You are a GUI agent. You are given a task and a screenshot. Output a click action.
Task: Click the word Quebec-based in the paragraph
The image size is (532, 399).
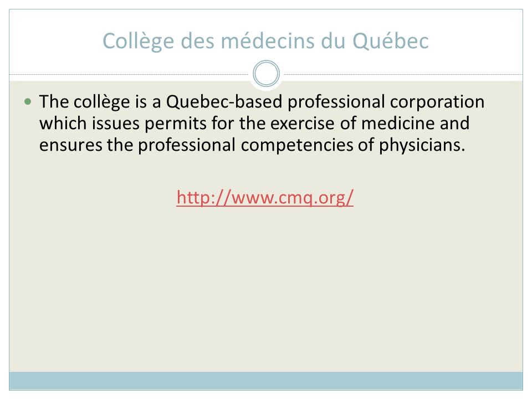(x=224, y=101)
